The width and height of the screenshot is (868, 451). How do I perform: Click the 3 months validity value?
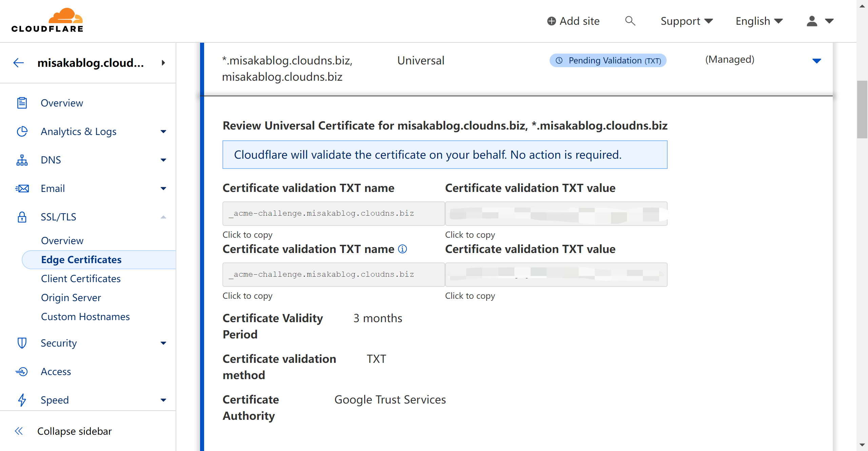coord(378,318)
